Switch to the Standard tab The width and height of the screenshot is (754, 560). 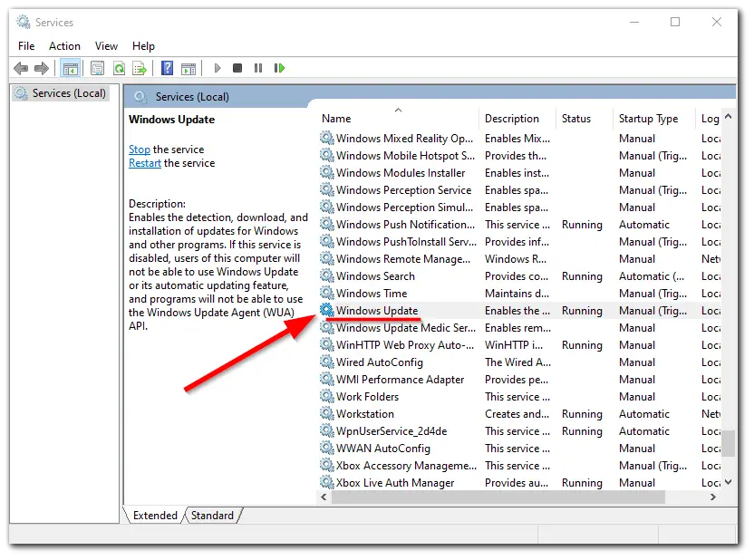pos(212,516)
